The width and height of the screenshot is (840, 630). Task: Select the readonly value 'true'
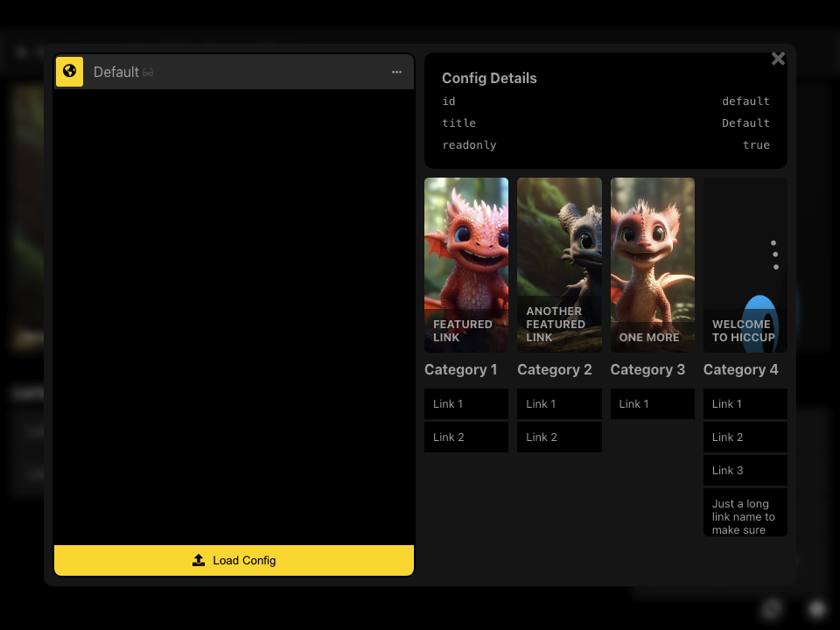(756, 145)
